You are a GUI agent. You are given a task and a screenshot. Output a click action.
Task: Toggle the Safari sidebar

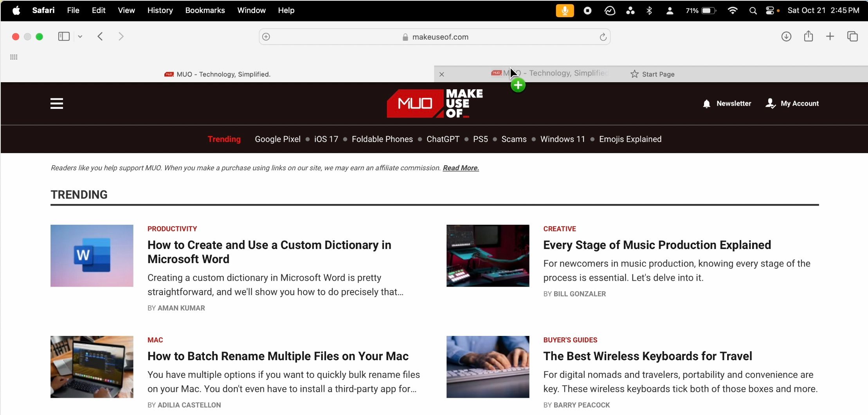coord(63,36)
